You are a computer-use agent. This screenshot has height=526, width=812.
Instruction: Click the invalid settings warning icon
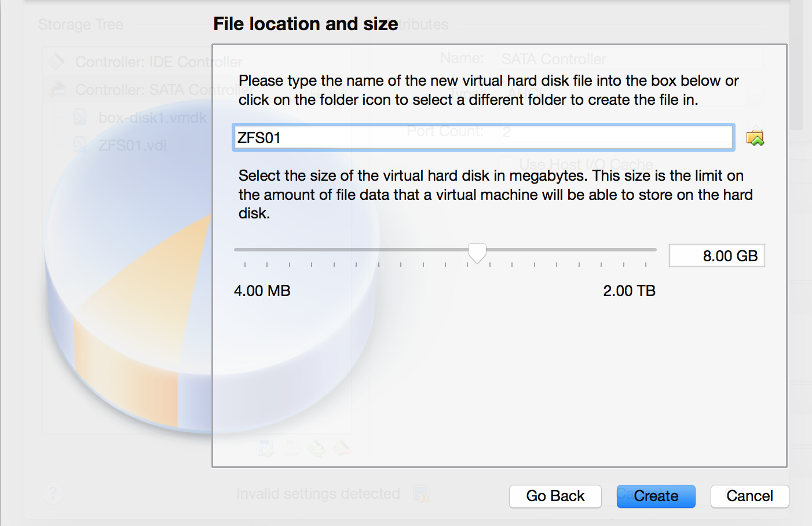point(422,494)
